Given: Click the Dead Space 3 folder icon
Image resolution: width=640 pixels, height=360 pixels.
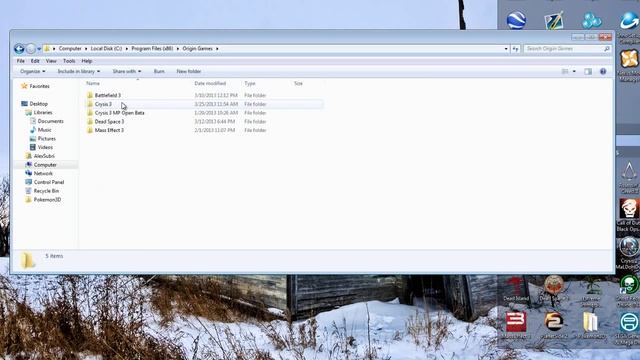Looking at the screenshot, I should tap(90, 122).
